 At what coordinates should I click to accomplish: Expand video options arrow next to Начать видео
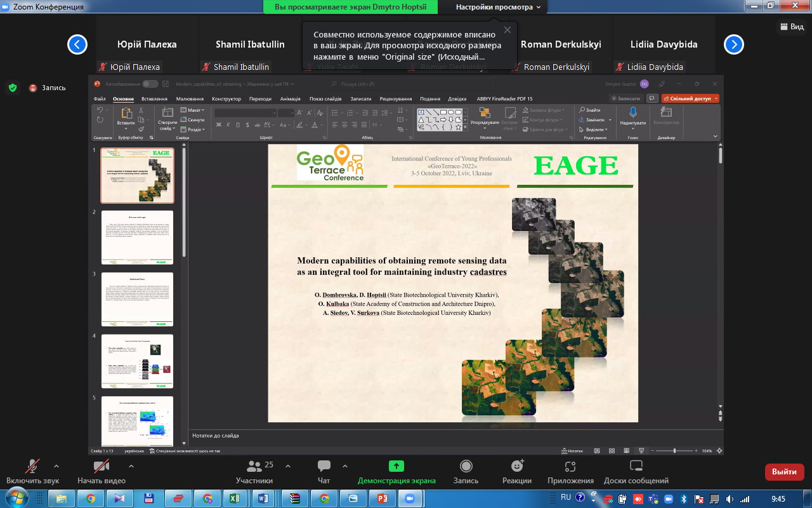tap(131, 466)
